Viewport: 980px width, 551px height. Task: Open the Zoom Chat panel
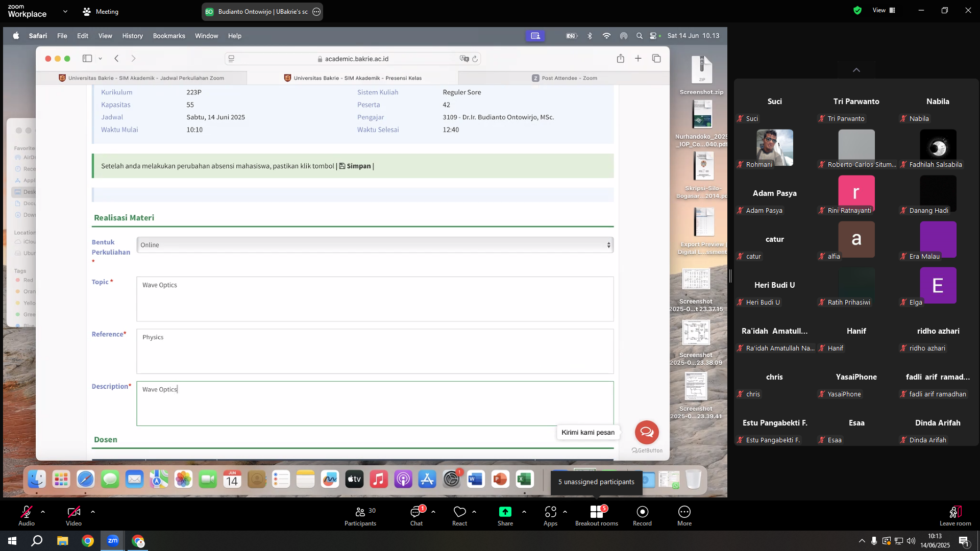(416, 515)
